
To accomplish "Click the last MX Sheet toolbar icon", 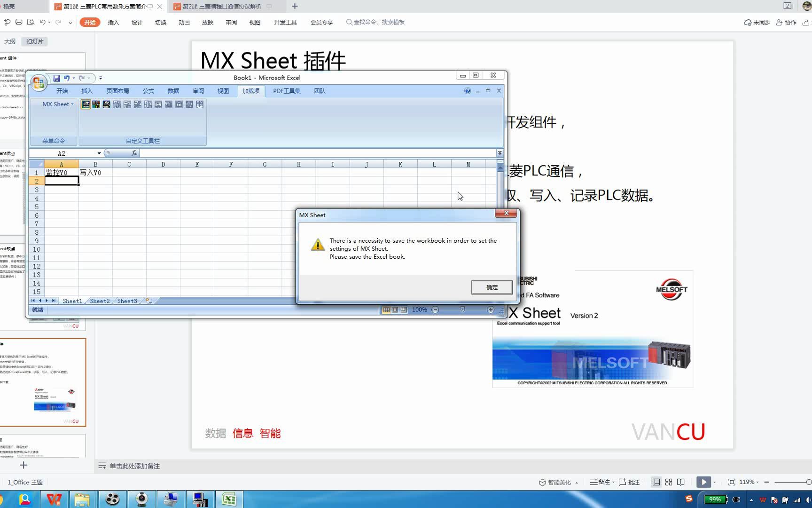I will (x=200, y=104).
